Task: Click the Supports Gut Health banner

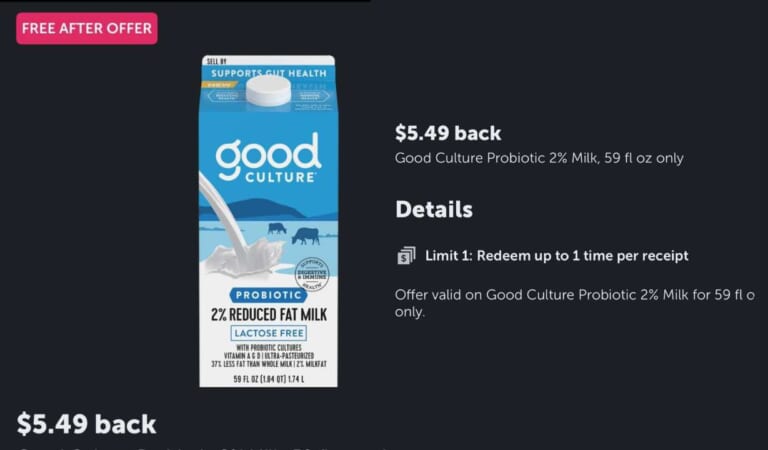Action: [268, 73]
